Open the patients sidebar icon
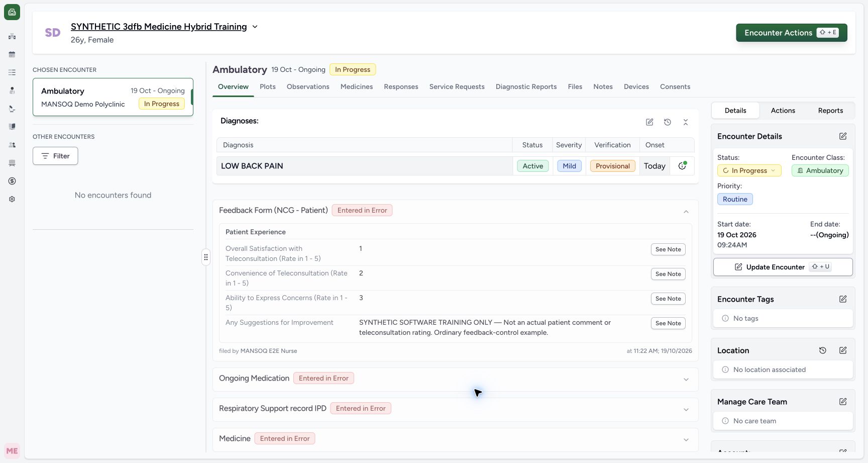The width and height of the screenshot is (868, 463). click(x=12, y=90)
